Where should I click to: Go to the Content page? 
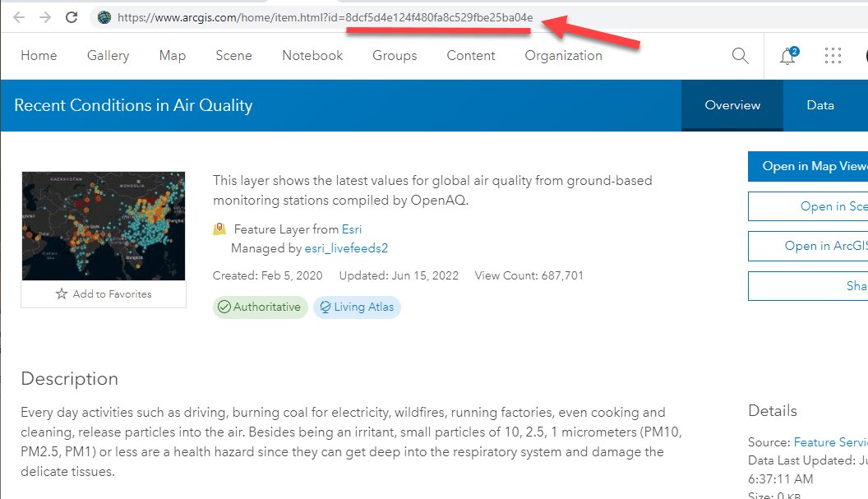click(x=470, y=55)
